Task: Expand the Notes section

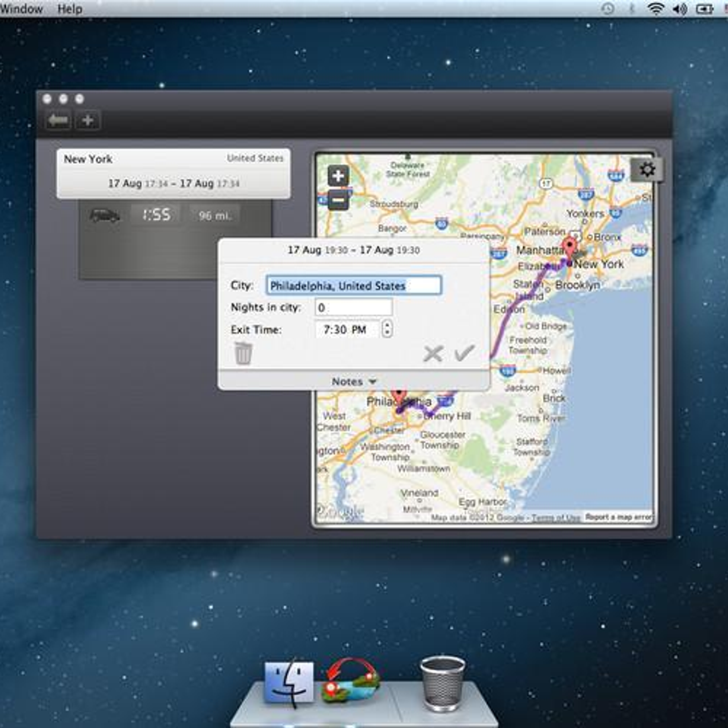Action: point(354,381)
